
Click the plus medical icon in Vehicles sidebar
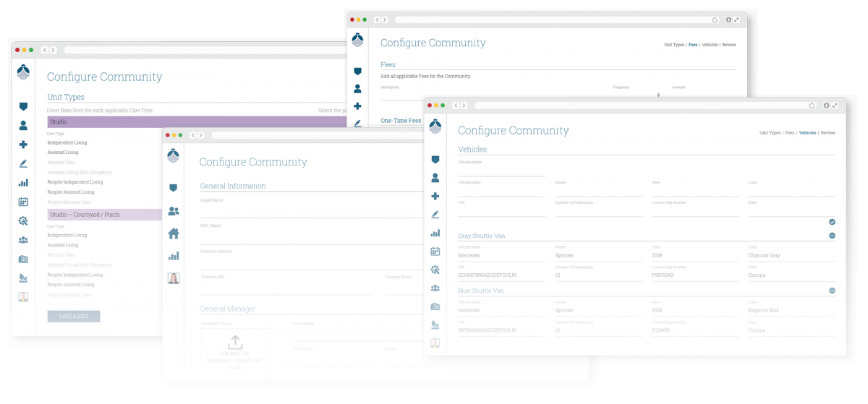[435, 196]
